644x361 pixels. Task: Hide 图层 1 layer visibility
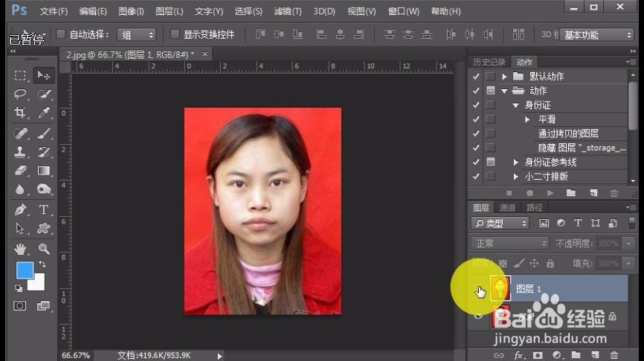[x=478, y=288]
